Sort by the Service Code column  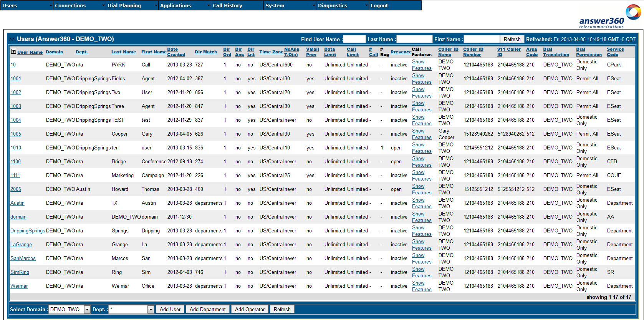(x=615, y=52)
